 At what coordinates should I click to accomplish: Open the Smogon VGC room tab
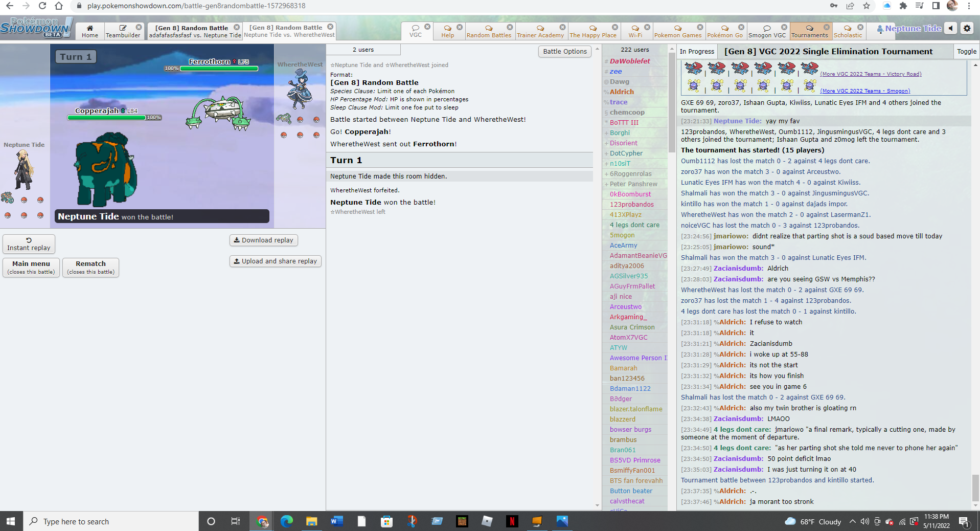(x=767, y=31)
